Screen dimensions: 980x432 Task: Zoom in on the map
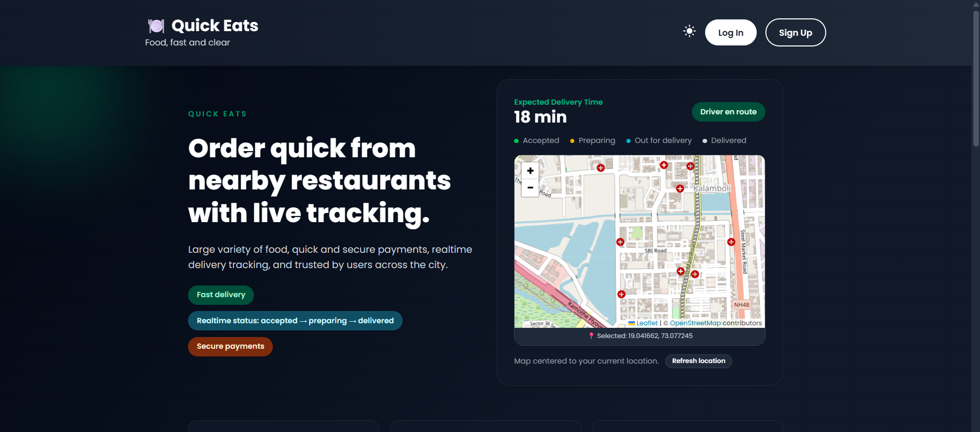click(530, 171)
